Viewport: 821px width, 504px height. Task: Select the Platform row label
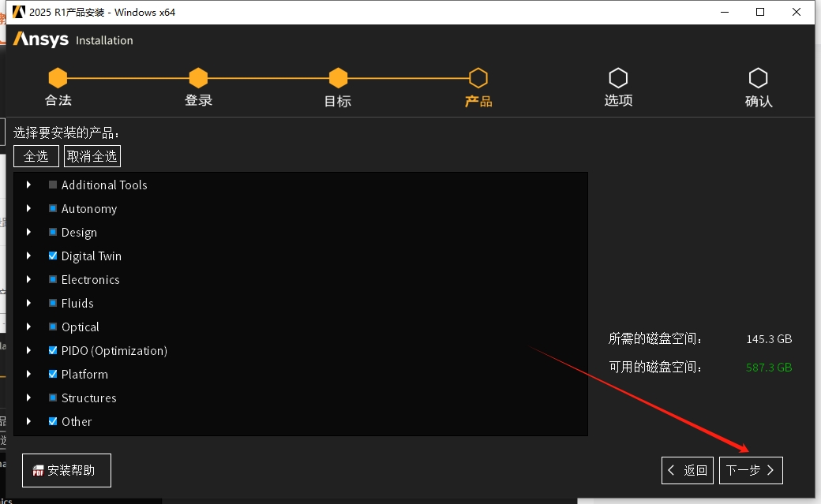pos(84,374)
